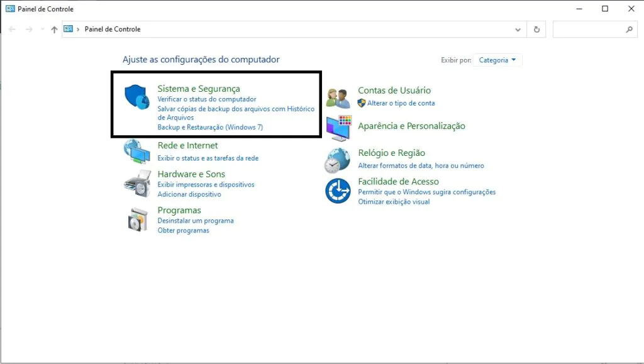The width and height of the screenshot is (644, 364).
Task: Open Rede e Internet category
Action: tap(187, 145)
